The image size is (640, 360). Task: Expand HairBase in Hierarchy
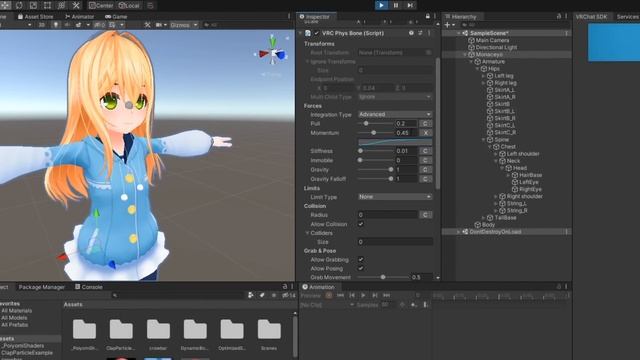tap(508, 175)
